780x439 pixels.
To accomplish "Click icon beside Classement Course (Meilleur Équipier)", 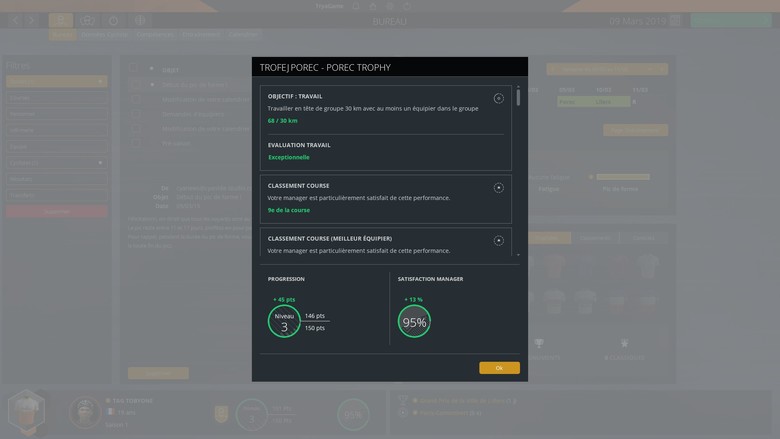I will pyautogui.click(x=499, y=240).
